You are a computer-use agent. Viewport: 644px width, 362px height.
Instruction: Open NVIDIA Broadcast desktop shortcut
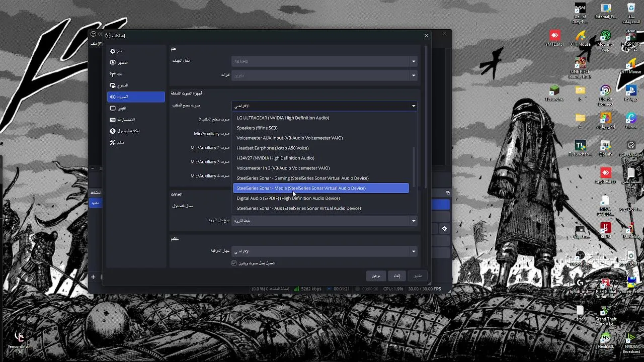tap(631, 343)
